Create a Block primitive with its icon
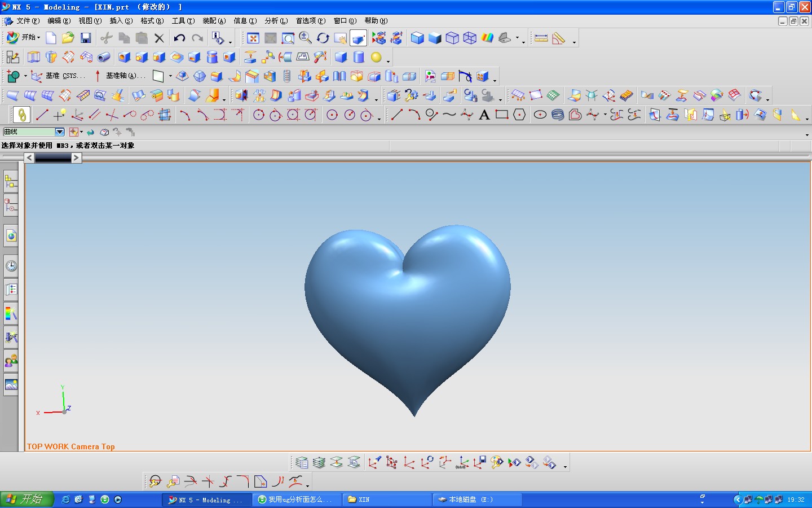The width and height of the screenshot is (812, 508). (341, 57)
